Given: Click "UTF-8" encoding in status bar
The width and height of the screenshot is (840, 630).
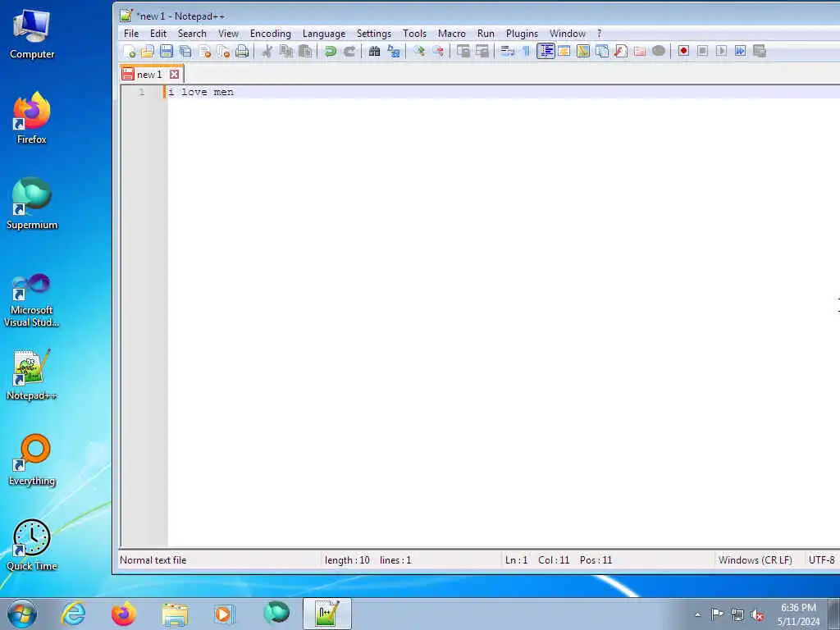Looking at the screenshot, I should point(822,559).
